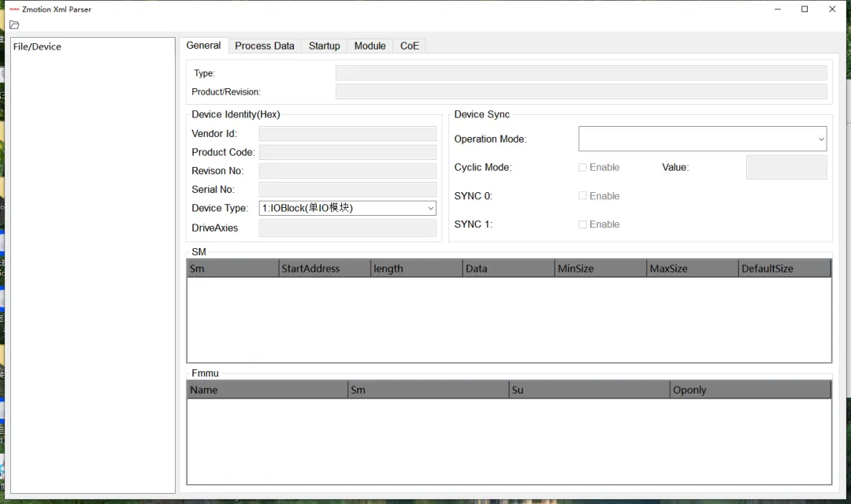Click the DriveAxies field
This screenshot has height=504, width=851.
coord(347,228)
